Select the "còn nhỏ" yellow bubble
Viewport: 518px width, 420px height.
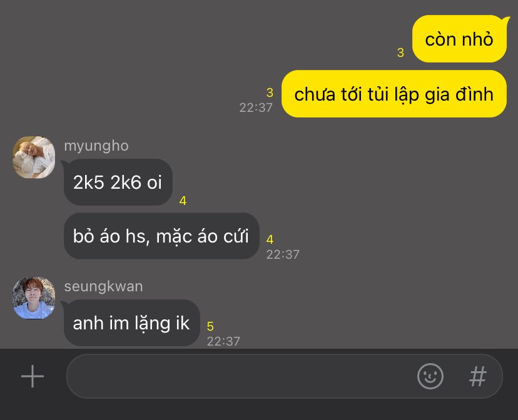[459, 39]
